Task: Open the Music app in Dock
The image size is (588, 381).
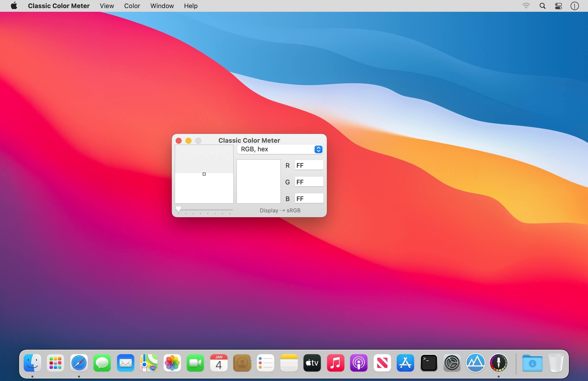Action: pyautogui.click(x=335, y=363)
